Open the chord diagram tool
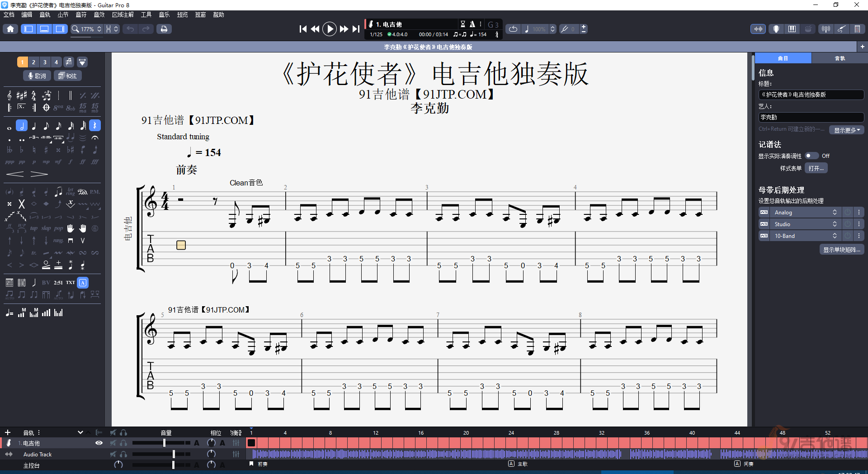This screenshot has height=474, width=868. 9,283
